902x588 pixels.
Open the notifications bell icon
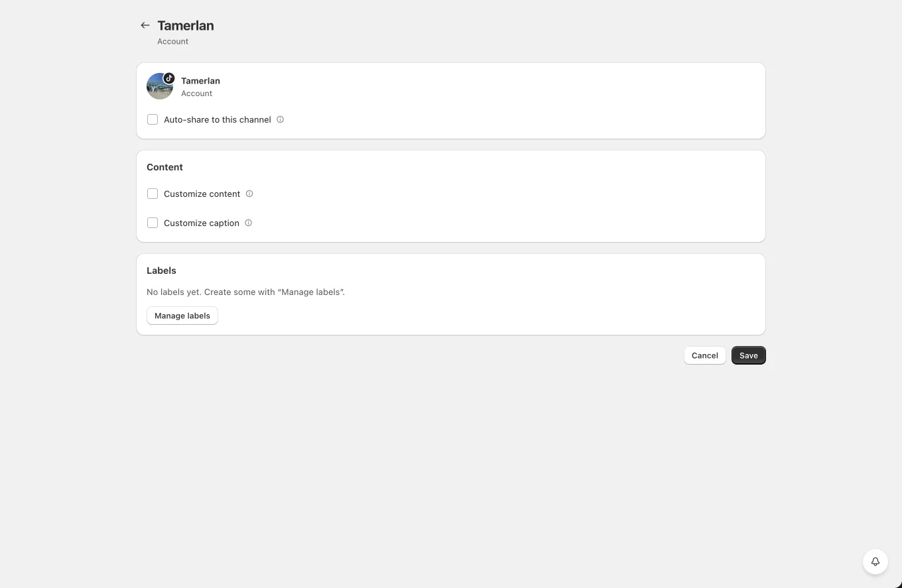(875, 561)
